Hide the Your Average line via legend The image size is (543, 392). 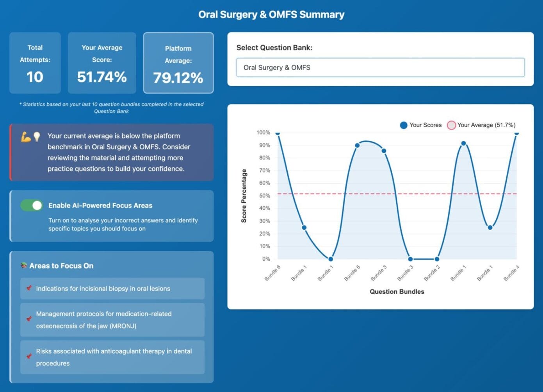[486, 125]
